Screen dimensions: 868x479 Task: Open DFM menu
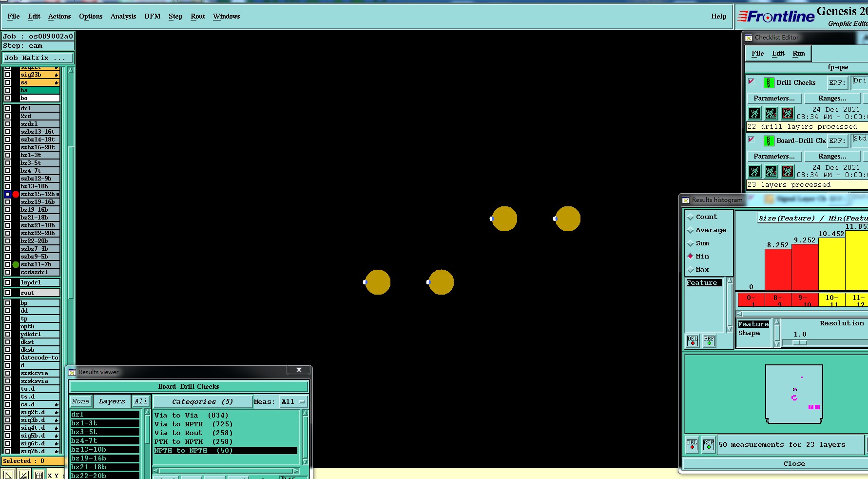[x=153, y=17]
